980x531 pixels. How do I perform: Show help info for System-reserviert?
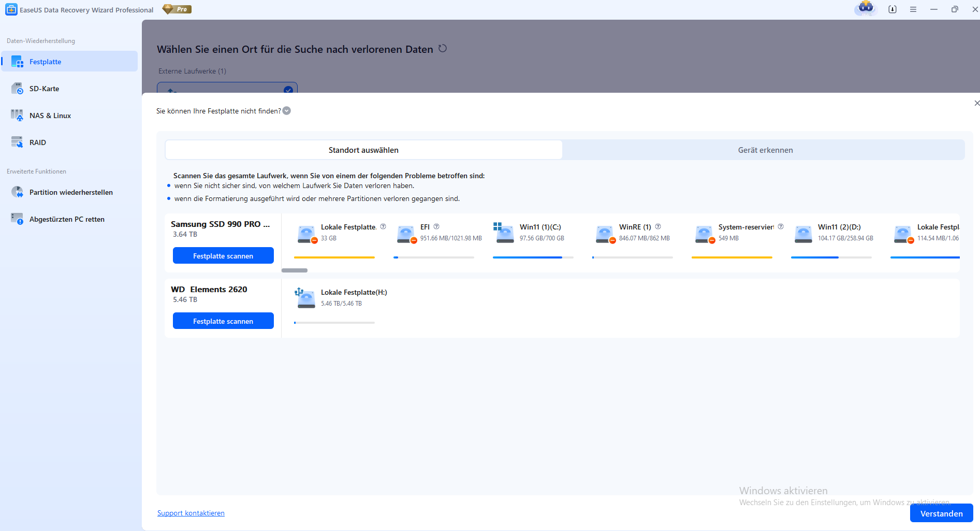click(781, 226)
